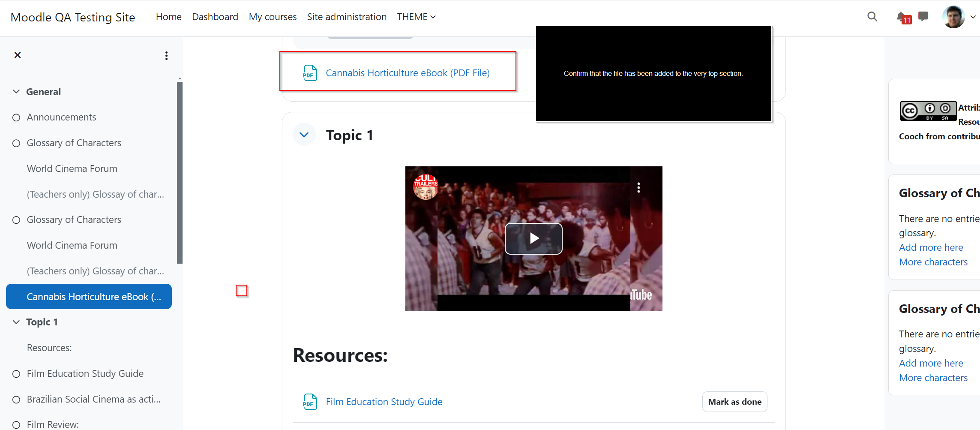Click first More characters glossary link
The width and height of the screenshot is (980, 430).
(933, 262)
